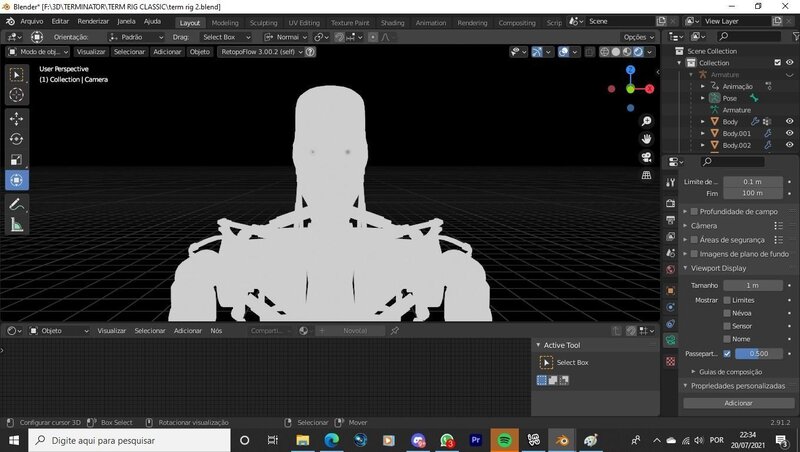Image resolution: width=800 pixels, height=452 pixels.
Task: Click the zoom magnifier icon in viewport
Action: pyautogui.click(x=647, y=121)
